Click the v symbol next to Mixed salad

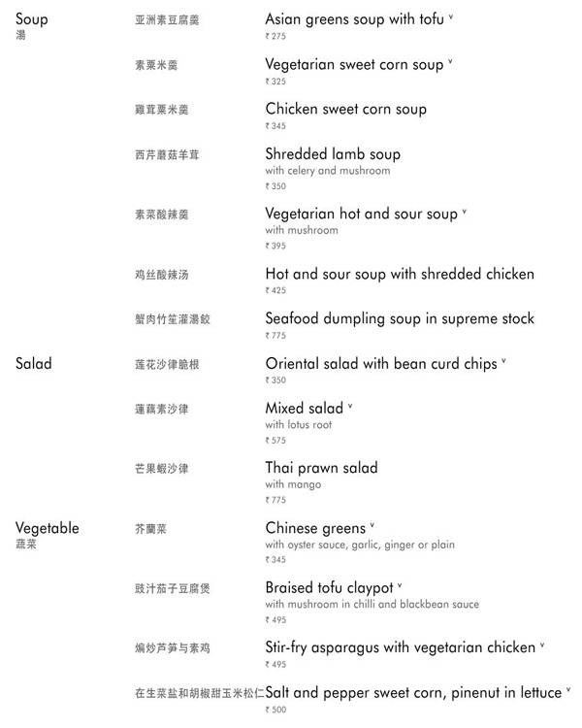tap(350, 407)
